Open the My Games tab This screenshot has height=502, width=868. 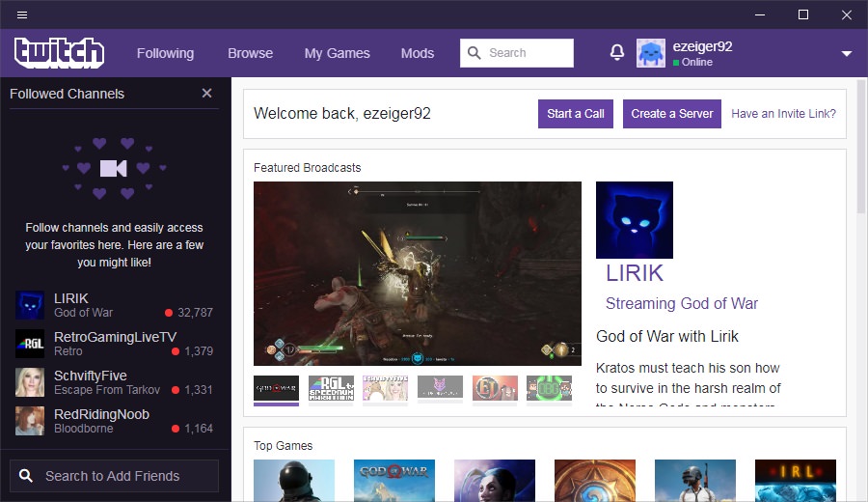[337, 53]
